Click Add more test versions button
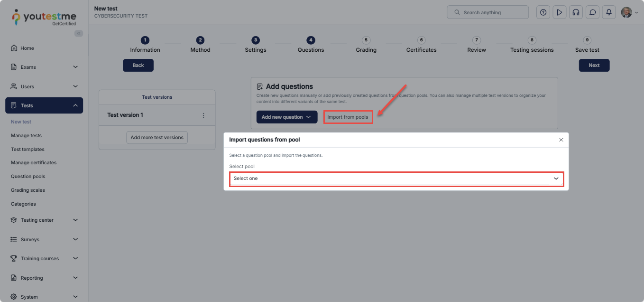This screenshot has height=302, width=644. (157, 138)
